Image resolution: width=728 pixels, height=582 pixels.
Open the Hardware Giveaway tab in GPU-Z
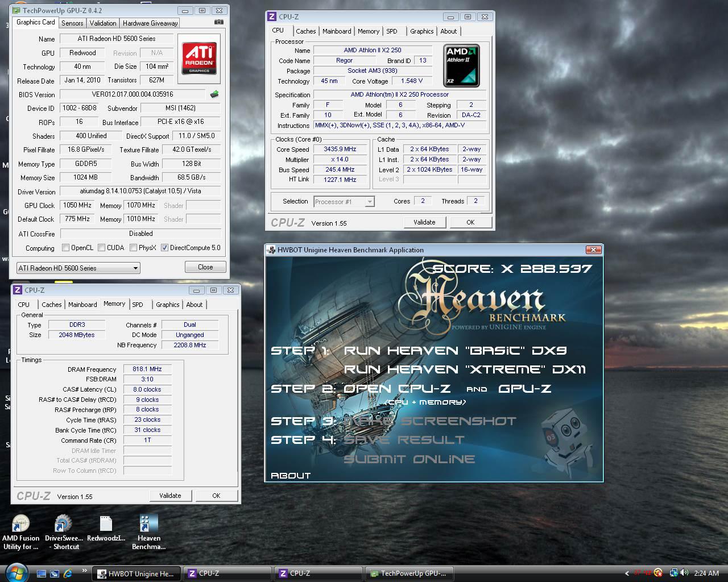(x=150, y=23)
